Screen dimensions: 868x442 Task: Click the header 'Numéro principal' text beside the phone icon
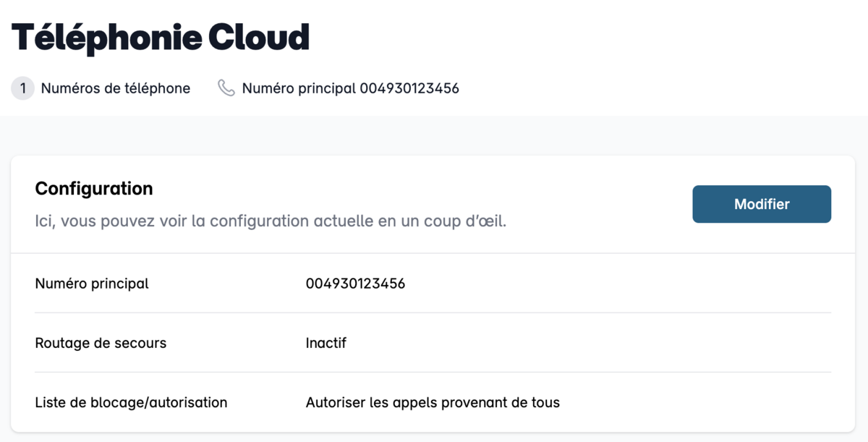tap(299, 88)
